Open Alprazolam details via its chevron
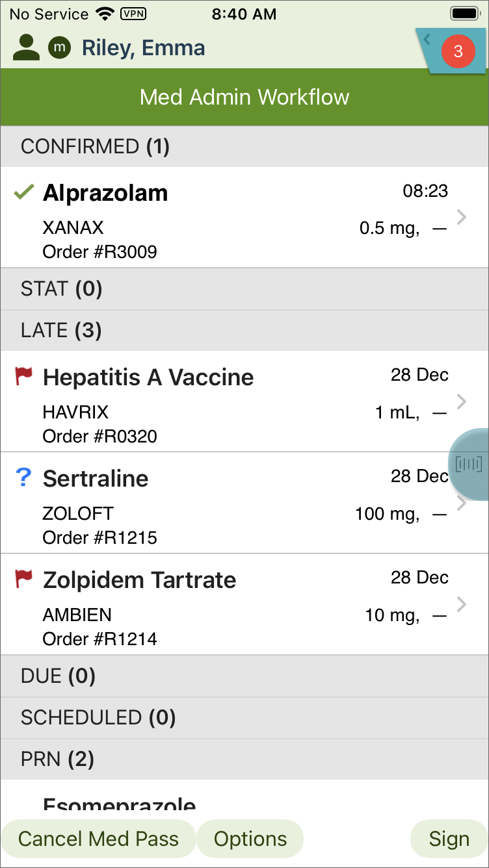Screen dimensions: 489x868 point(462,217)
